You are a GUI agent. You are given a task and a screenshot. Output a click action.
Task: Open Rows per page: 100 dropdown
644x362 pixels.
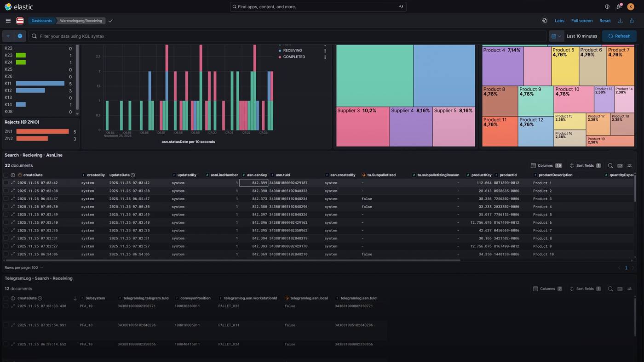coord(24,267)
